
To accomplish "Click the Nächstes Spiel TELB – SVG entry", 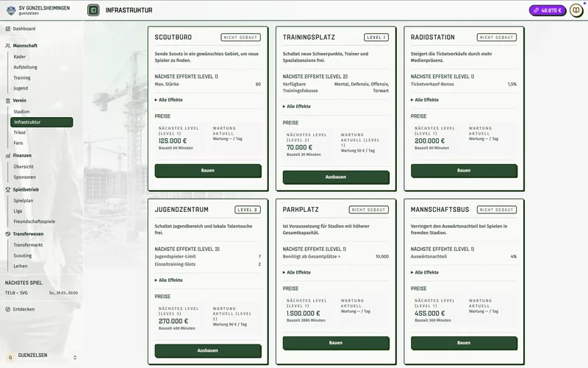I will [x=42, y=292].
